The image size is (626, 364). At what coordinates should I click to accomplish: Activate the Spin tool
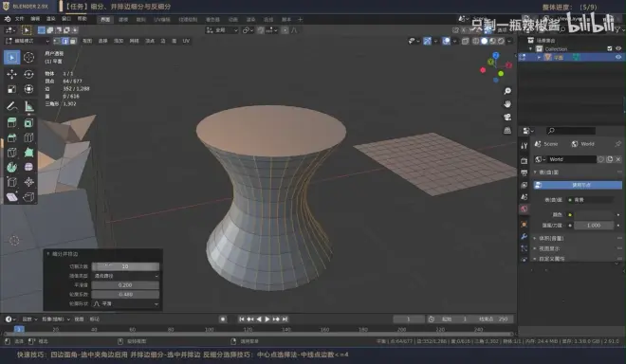point(11,167)
